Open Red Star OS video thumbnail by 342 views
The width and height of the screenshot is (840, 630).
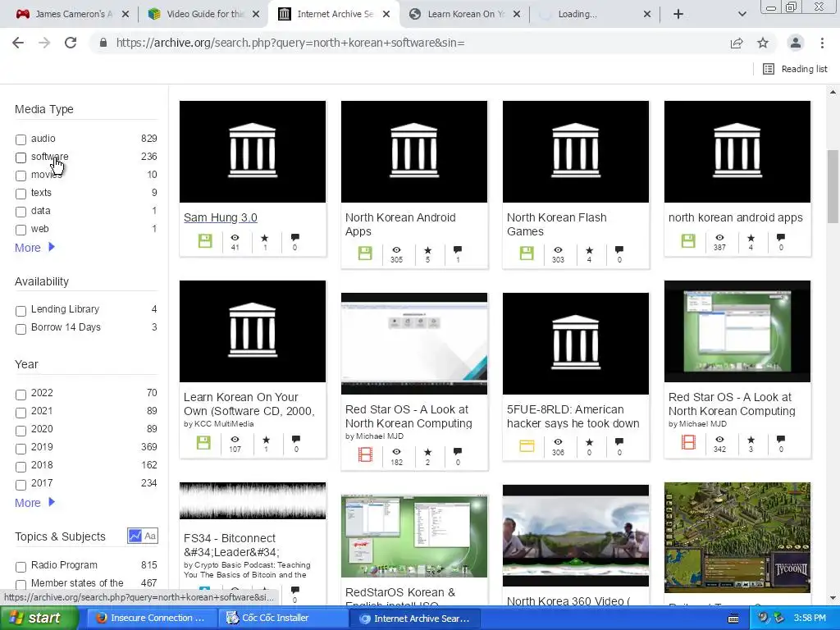pyautogui.click(x=737, y=331)
